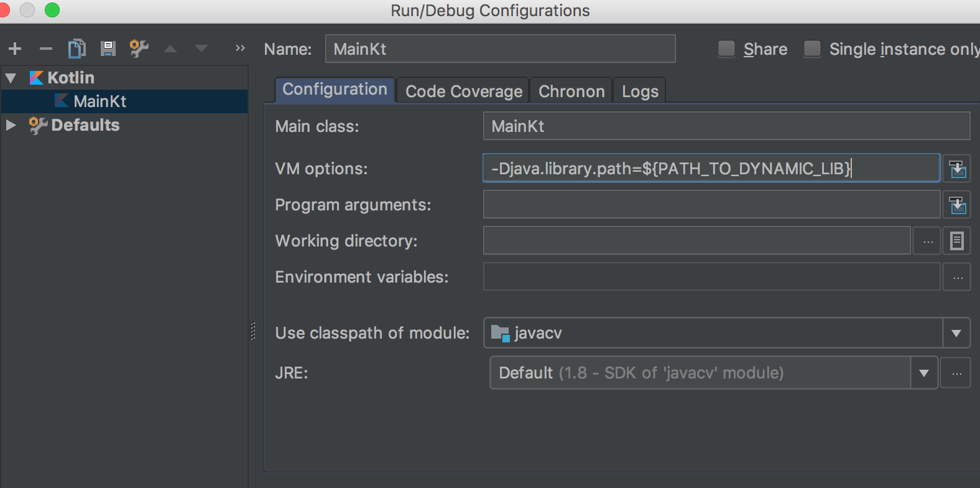The height and width of the screenshot is (488, 980).
Task: Browse JRE with ellipsis button
Action: coord(956,372)
